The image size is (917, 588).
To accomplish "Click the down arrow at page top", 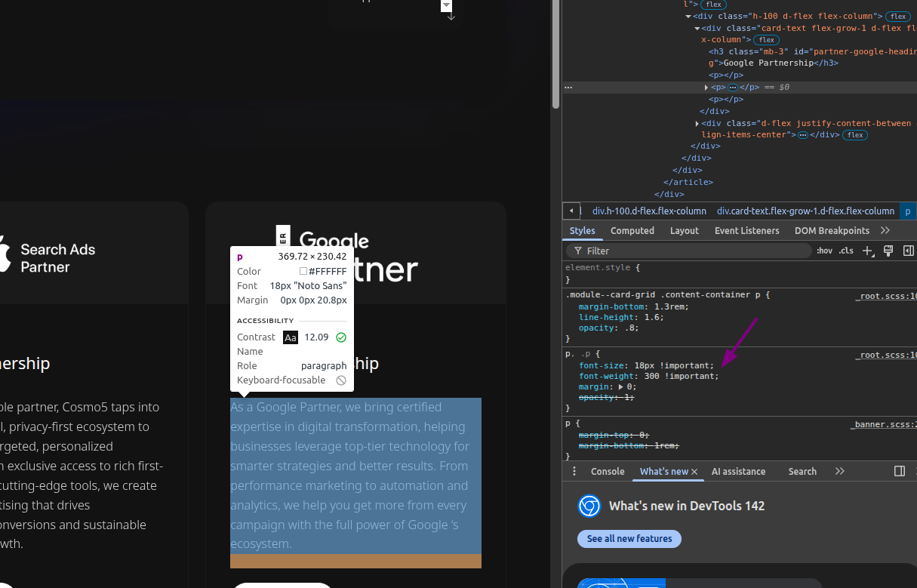I will (x=451, y=14).
